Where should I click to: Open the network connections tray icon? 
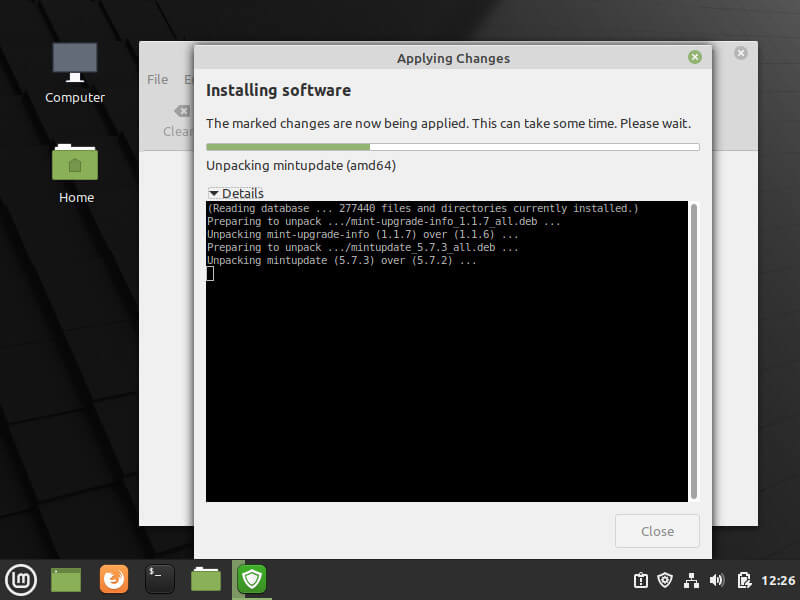[x=691, y=580]
